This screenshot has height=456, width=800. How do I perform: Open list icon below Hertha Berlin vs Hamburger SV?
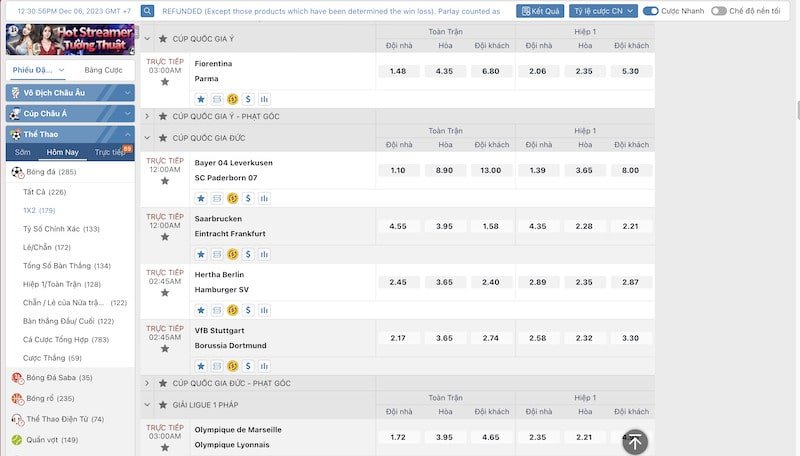(x=217, y=310)
